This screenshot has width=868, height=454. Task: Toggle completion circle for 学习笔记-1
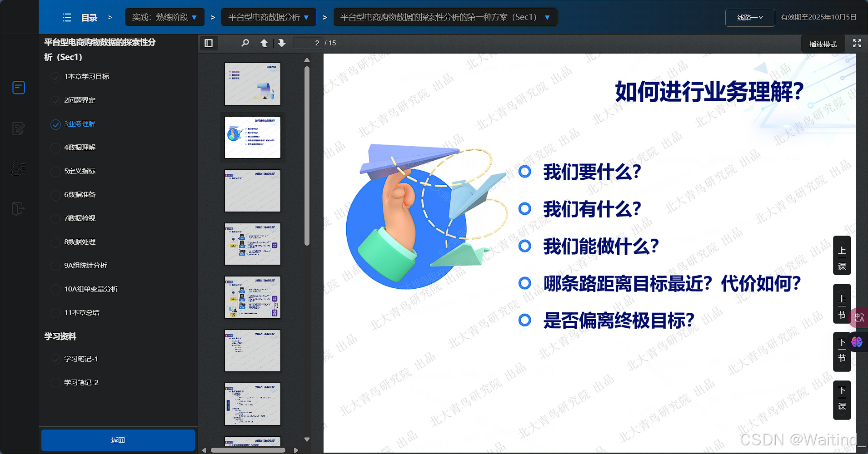55,360
